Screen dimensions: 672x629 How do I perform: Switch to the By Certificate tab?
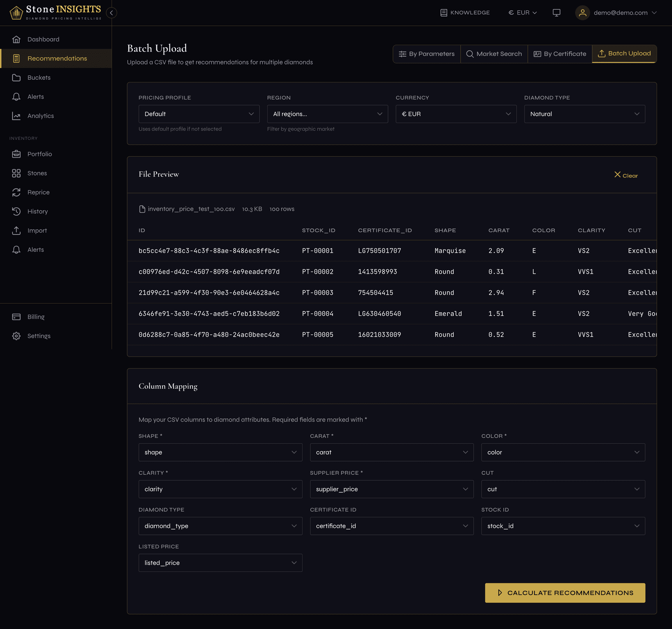[560, 54]
